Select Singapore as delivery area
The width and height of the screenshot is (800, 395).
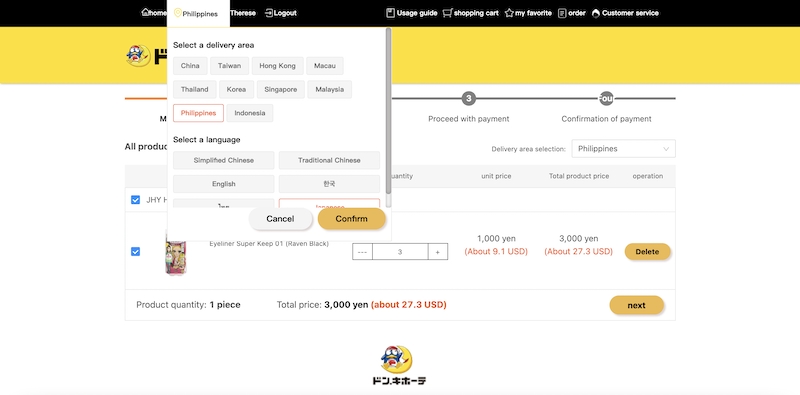point(281,89)
